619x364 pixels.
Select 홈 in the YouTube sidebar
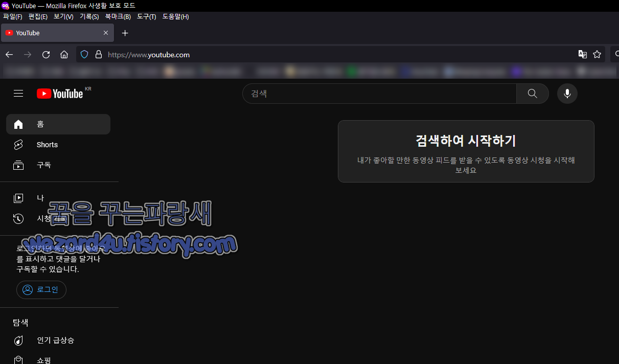tap(41, 124)
